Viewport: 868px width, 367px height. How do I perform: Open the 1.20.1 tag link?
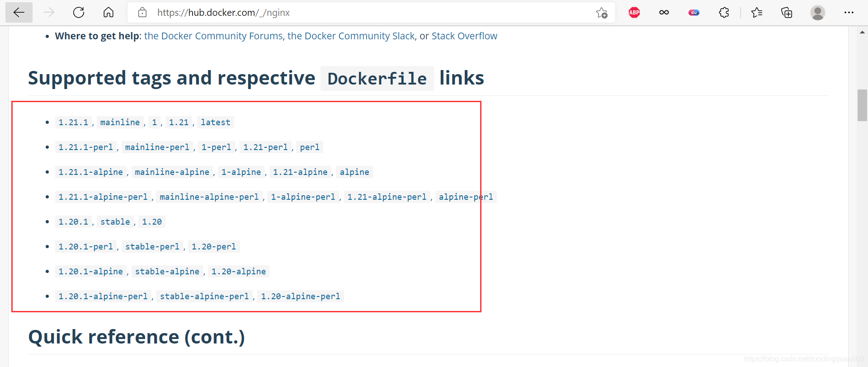(73, 222)
